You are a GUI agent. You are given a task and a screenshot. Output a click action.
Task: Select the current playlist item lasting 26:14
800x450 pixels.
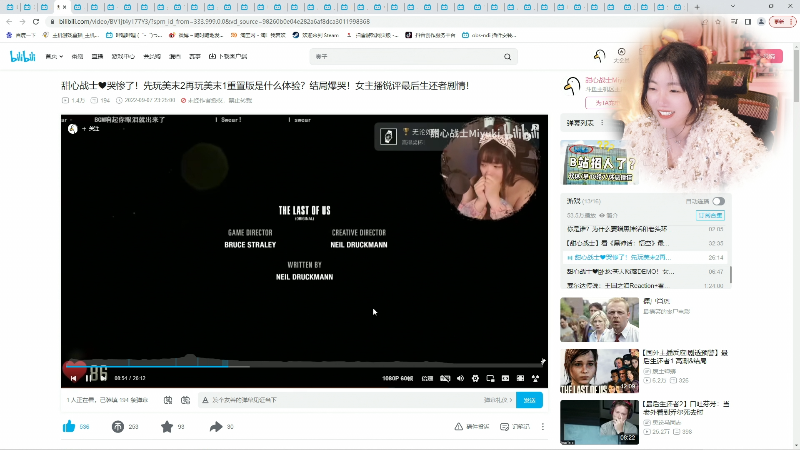point(645,258)
